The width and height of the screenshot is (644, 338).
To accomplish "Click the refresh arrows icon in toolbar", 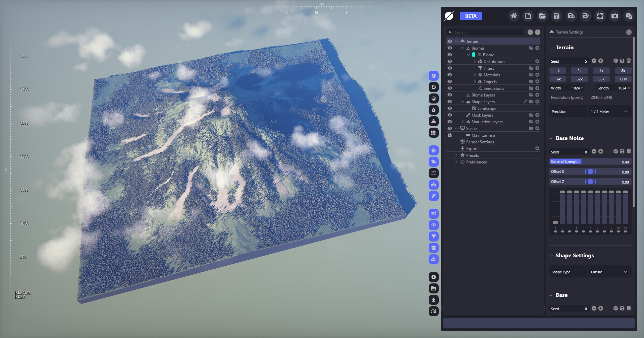I will coord(600,16).
